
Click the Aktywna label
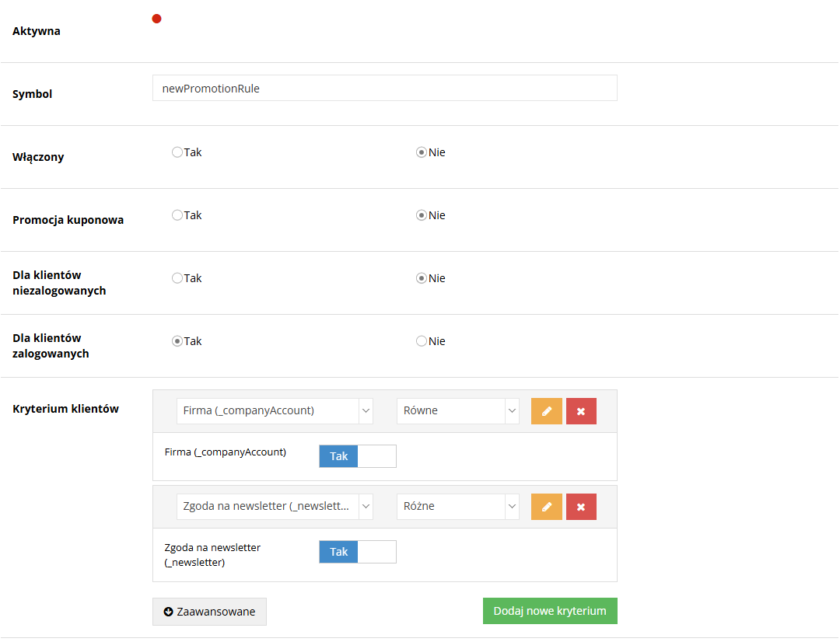pos(37,31)
